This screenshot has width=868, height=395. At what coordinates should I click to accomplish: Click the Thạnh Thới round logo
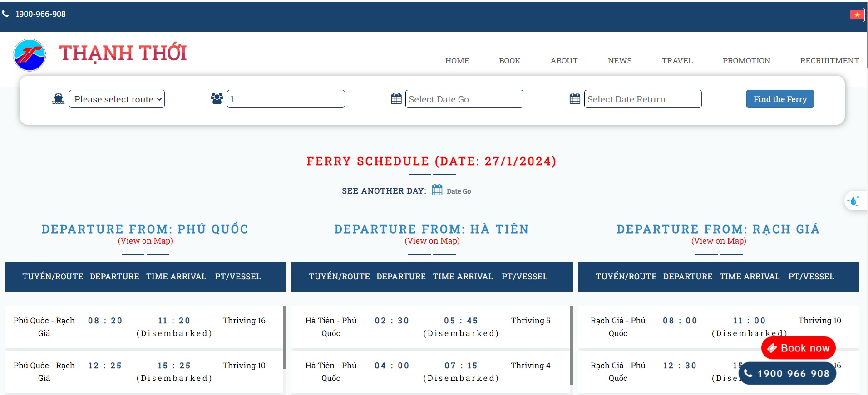[x=30, y=55]
